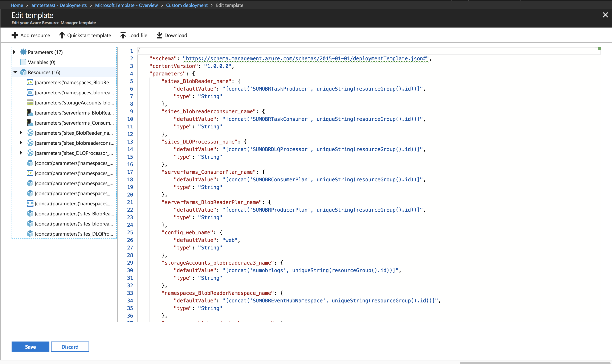This screenshot has height=364, width=612.
Task: Click the Quickstart template up-arrow icon
Action: pos(62,35)
